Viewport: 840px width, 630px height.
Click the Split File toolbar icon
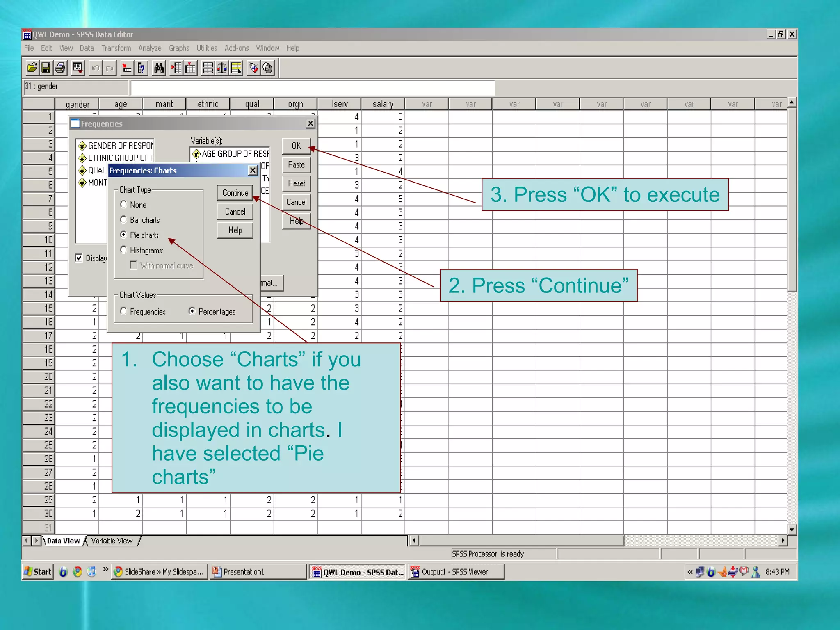tap(208, 68)
